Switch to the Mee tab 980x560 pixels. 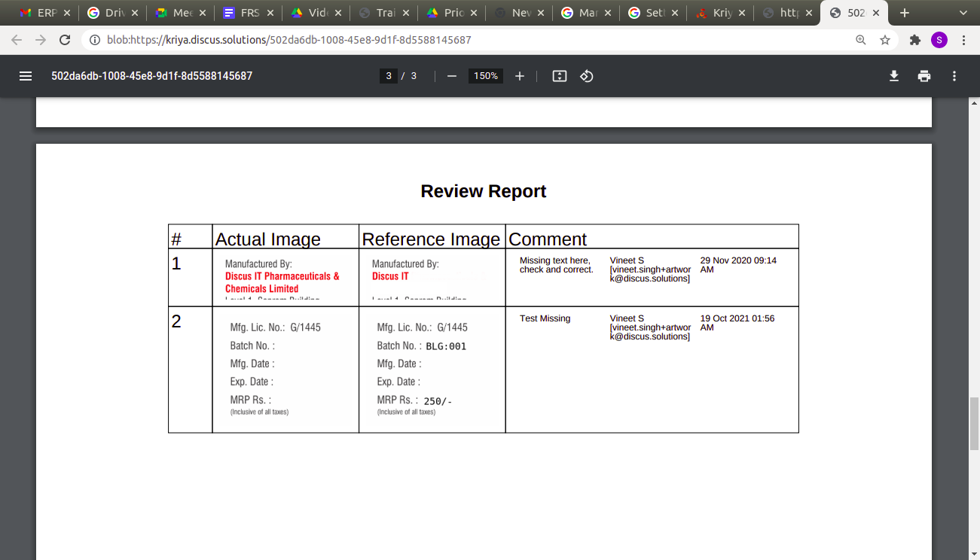click(x=181, y=13)
